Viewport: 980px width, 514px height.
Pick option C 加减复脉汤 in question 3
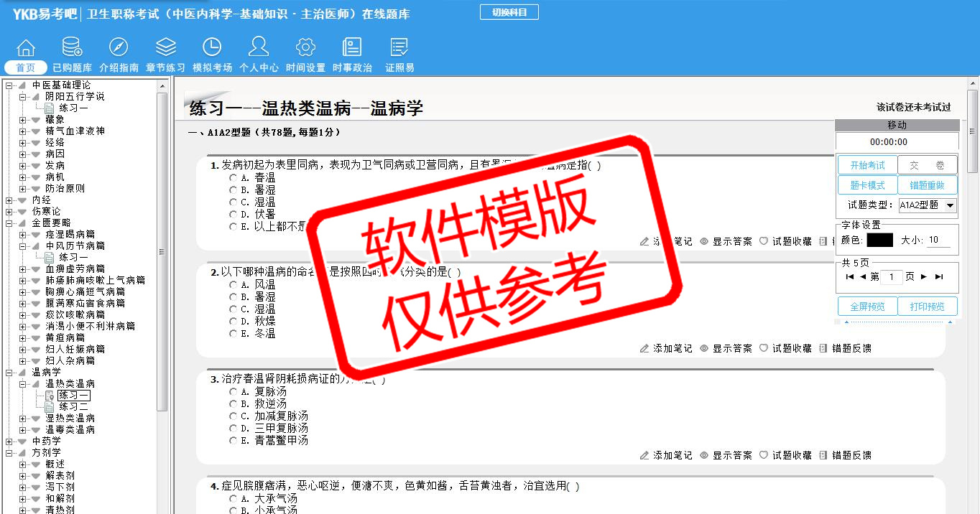point(234,416)
